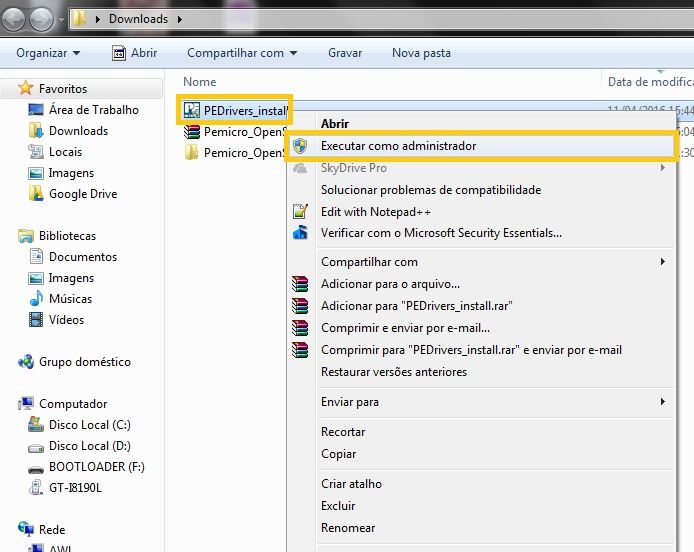
Task: Choose Comprimir e enviar por e-mail...
Action: 405,328
